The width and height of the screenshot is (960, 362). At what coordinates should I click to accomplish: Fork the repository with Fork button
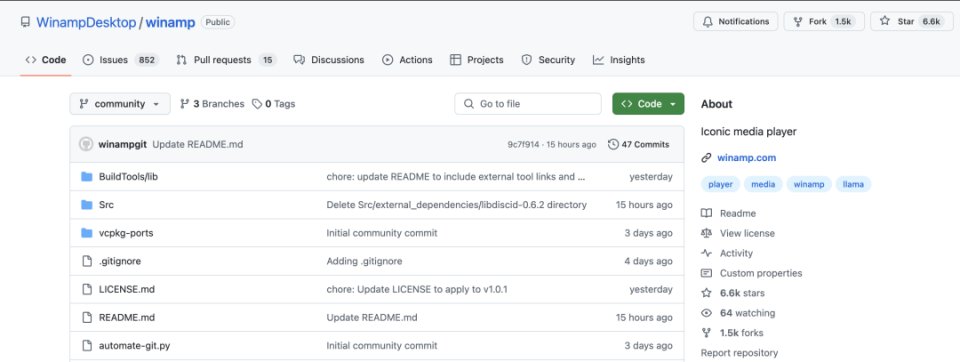(823, 21)
